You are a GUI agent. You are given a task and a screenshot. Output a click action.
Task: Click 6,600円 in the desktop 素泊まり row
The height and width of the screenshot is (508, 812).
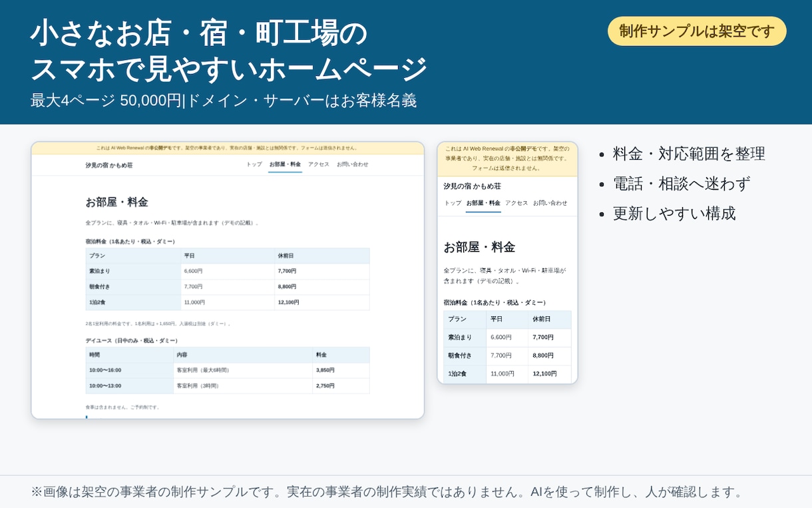pyautogui.click(x=193, y=271)
